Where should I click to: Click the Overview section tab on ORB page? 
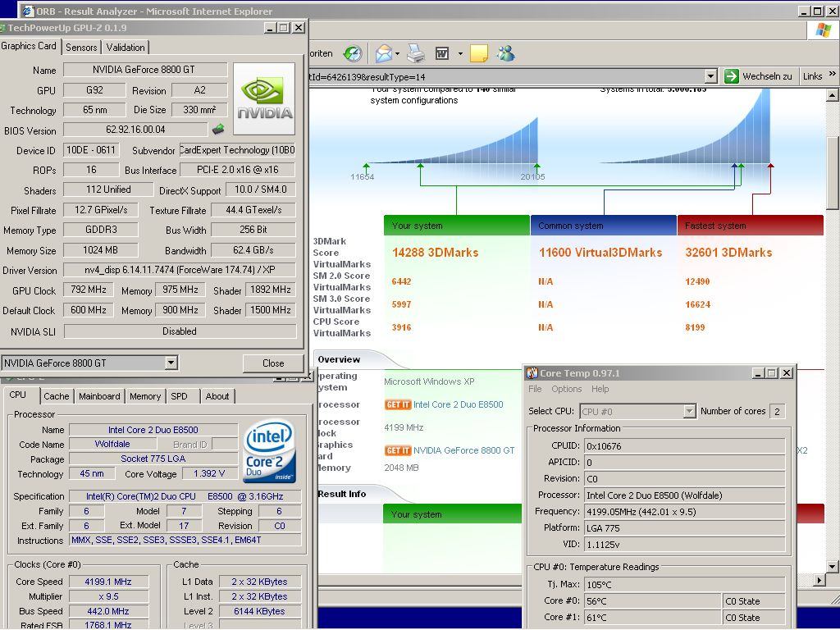click(x=339, y=359)
